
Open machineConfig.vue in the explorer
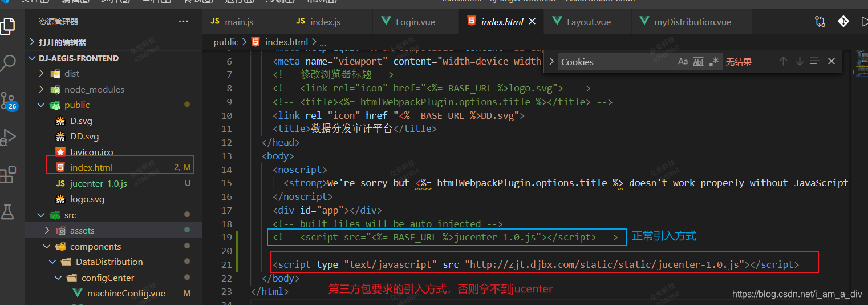click(126, 294)
